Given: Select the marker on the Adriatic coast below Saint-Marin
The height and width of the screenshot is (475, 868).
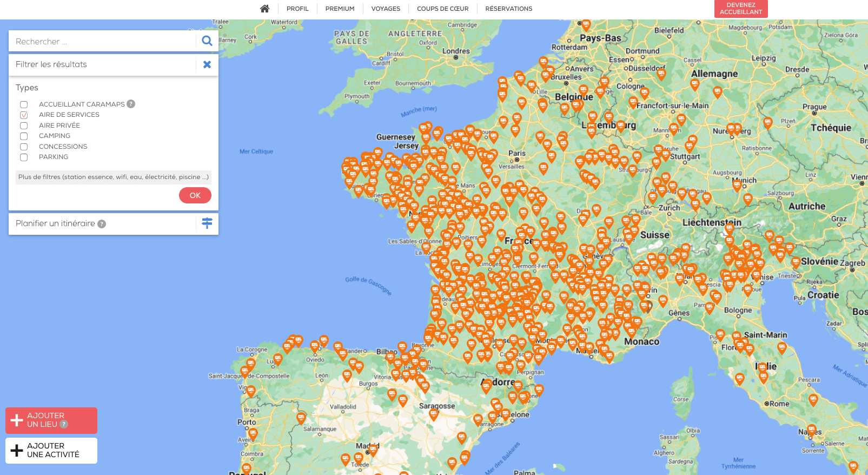Looking at the screenshot, I should coord(782,348).
